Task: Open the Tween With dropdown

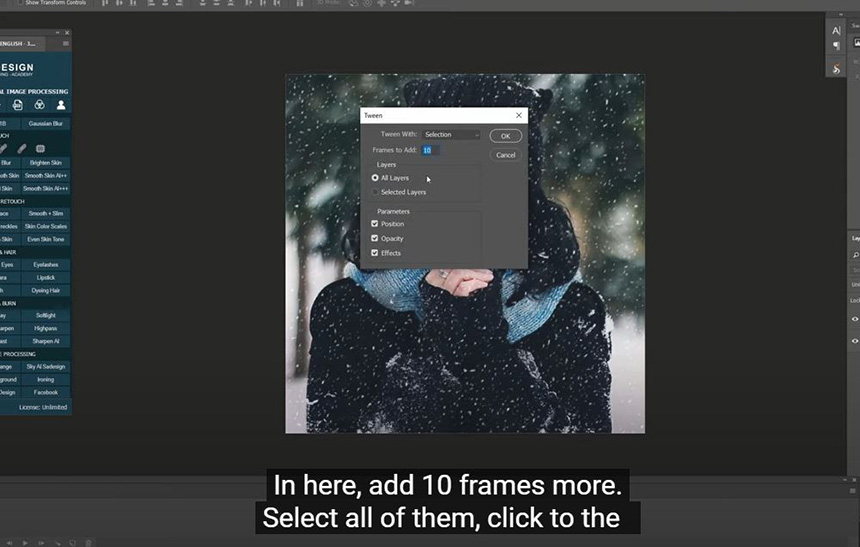Action: coord(450,135)
